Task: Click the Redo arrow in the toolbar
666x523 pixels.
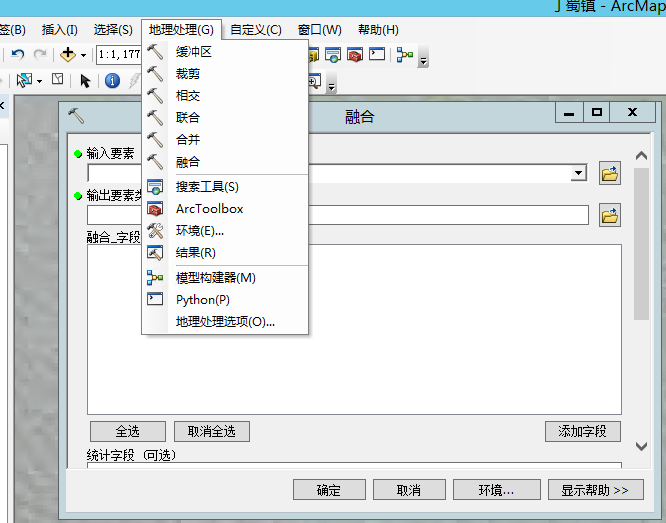Action: pos(40,54)
